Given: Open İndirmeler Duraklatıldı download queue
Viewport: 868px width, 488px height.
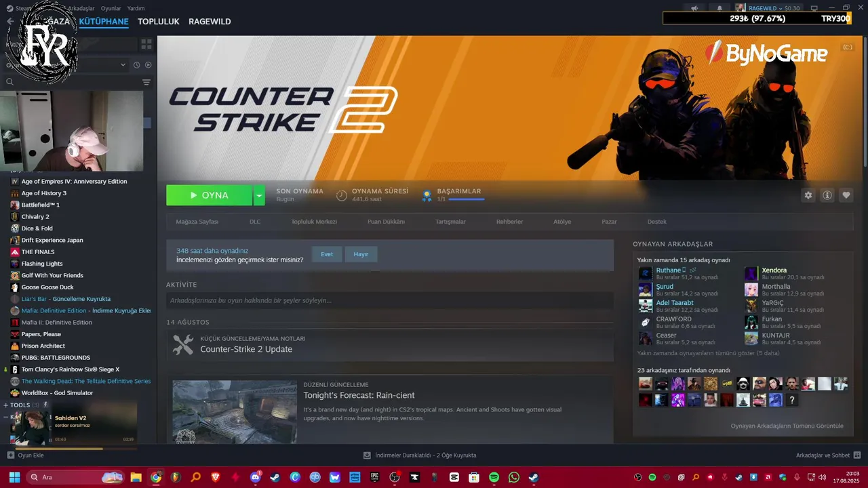Looking at the screenshot, I should (x=426, y=455).
